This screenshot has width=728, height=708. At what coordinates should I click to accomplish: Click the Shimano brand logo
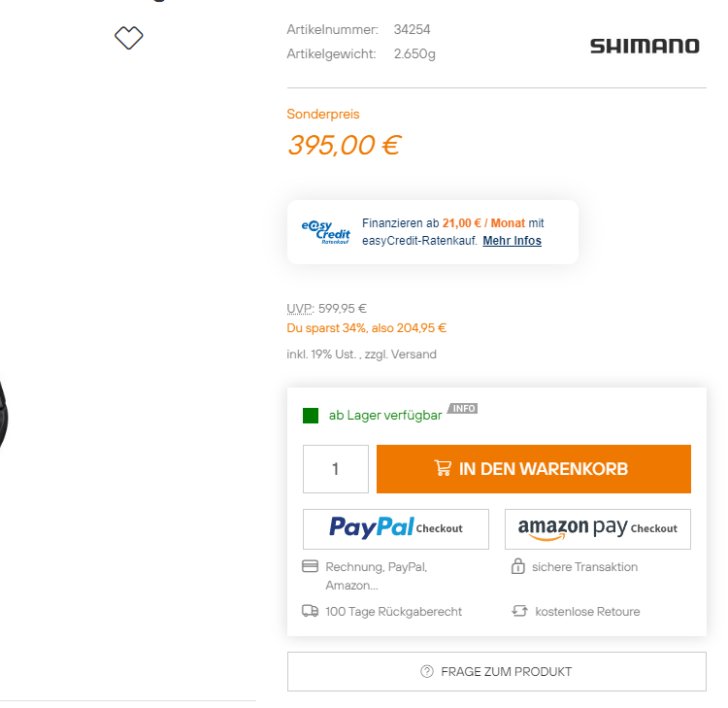[645, 46]
